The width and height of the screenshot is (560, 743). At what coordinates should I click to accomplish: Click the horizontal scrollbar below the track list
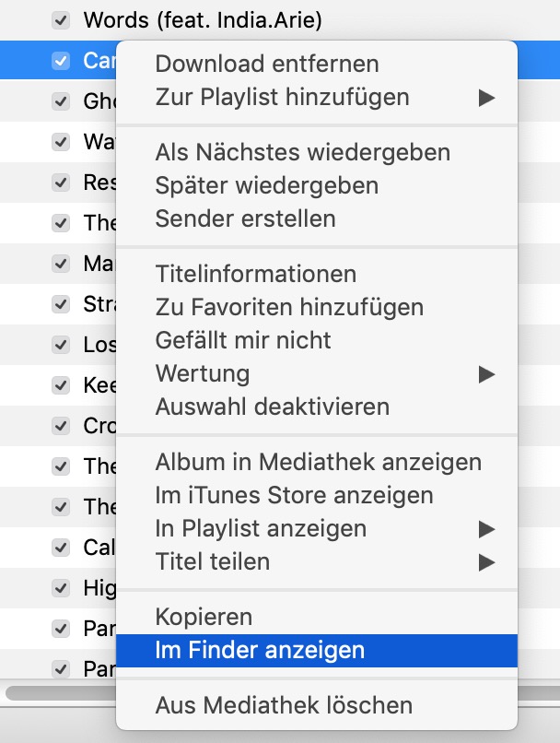[x=55, y=690]
